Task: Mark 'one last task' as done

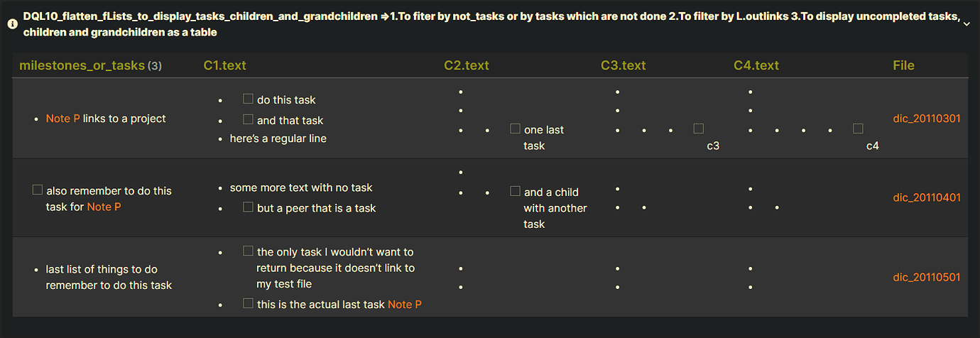Action: [515, 129]
